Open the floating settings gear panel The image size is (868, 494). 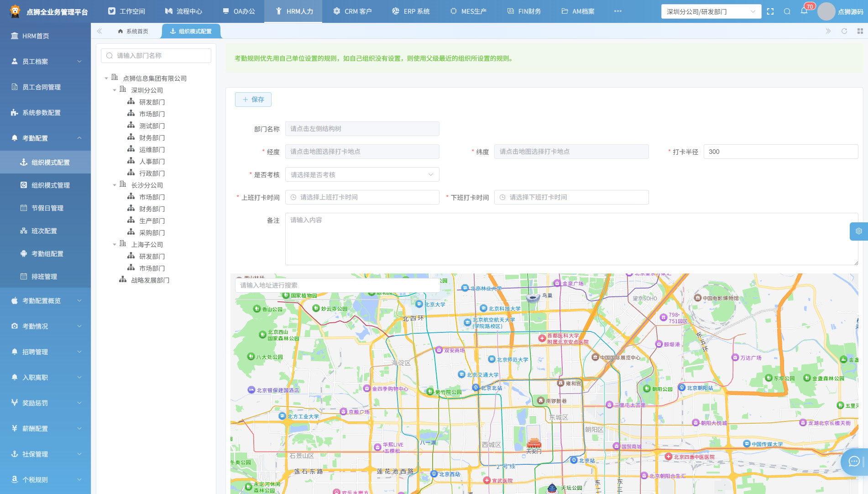click(859, 231)
